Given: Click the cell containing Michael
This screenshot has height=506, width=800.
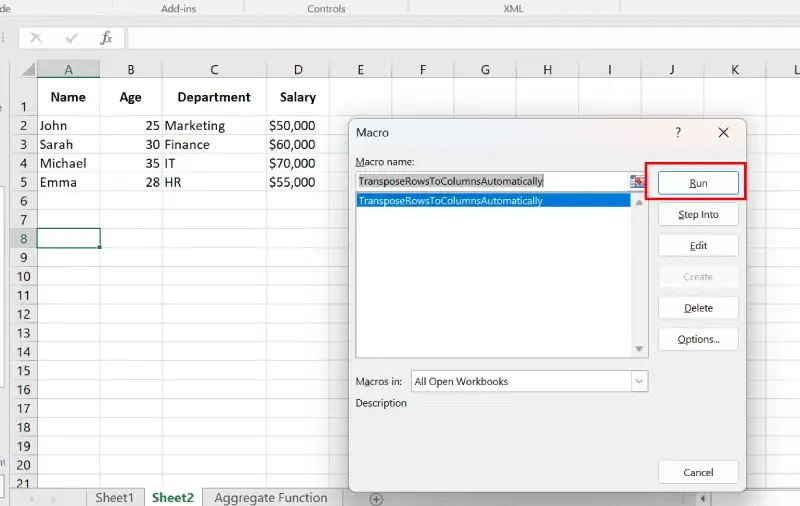Looking at the screenshot, I should tap(68, 163).
